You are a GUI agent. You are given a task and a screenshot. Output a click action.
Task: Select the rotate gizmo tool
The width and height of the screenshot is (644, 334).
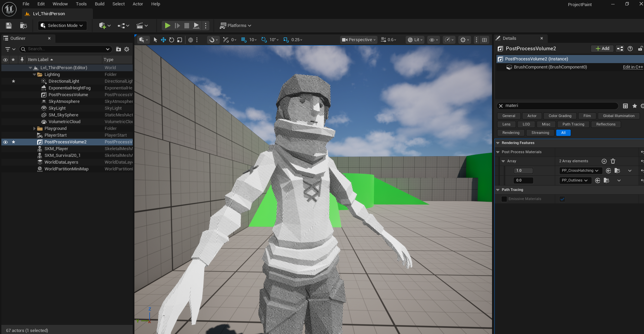click(x=172, y=40)
